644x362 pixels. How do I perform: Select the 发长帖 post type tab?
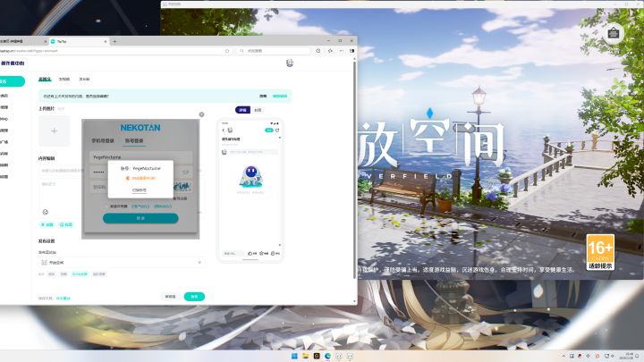(84, 80)
